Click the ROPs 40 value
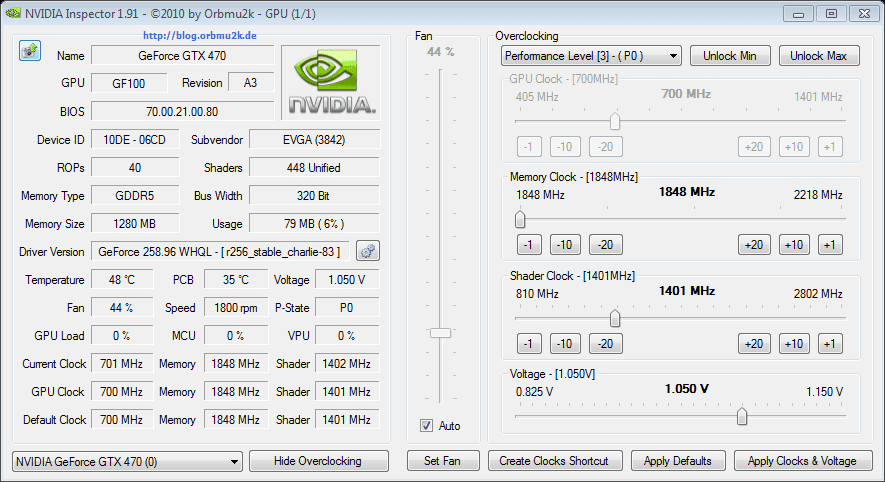The width and height of the screenshot is (885, 482). 135,168
